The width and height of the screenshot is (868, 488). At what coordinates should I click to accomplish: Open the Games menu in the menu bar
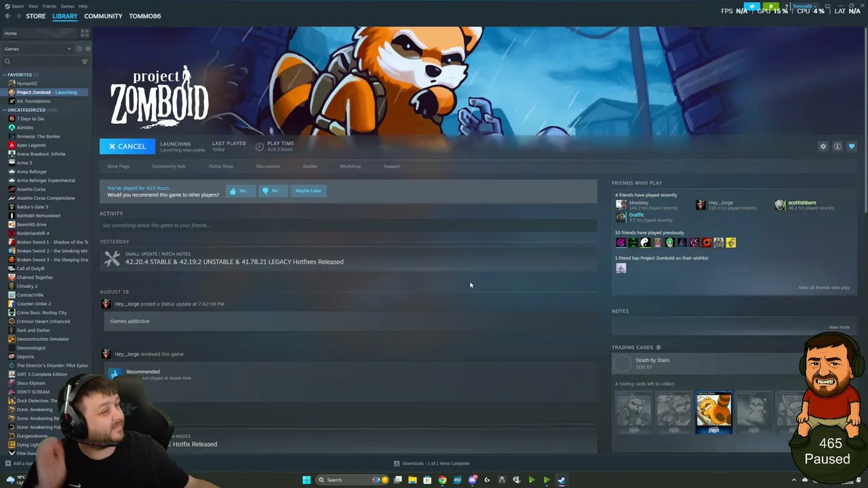click(x=67, y=6)
